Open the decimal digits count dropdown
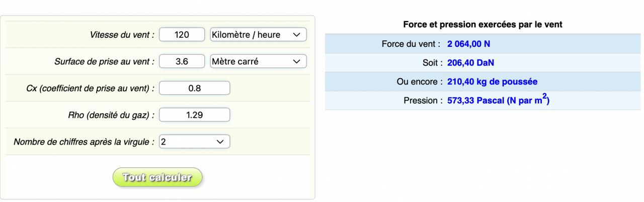Viewport: 644px width, 202px height. click(x=194, y=142)
